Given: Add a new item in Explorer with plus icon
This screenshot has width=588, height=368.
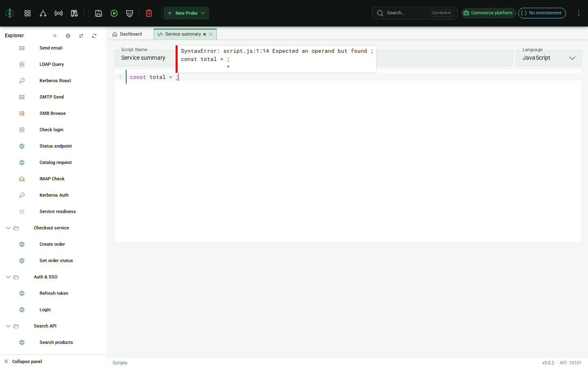Looking at the screenshot, I should point(55,36).
